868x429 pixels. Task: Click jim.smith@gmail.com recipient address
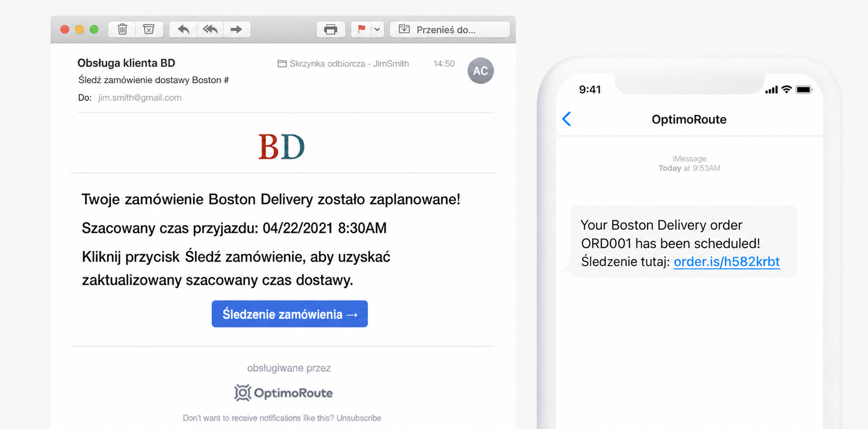(x=139, y=98)
